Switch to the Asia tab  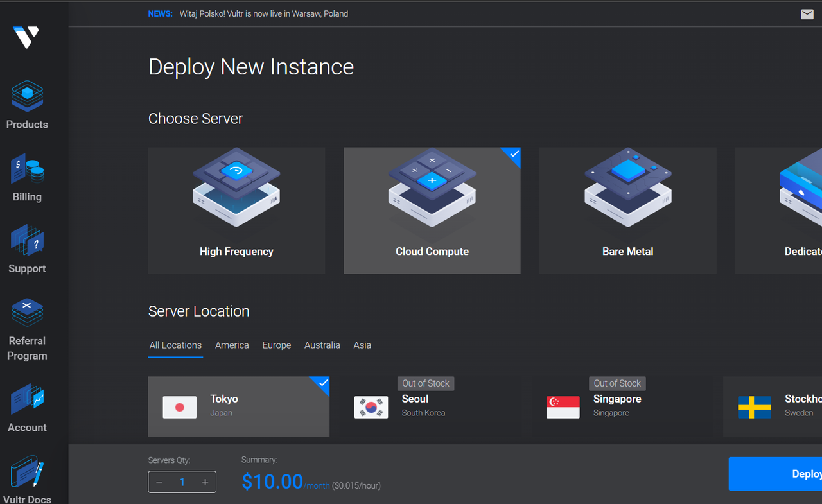362,345
